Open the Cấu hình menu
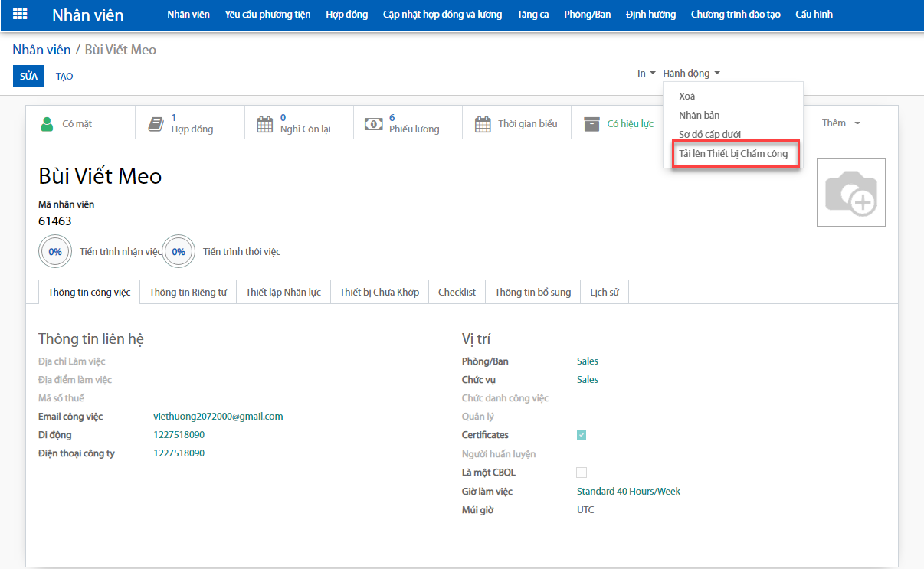924x569 pixels. [814, 15]
